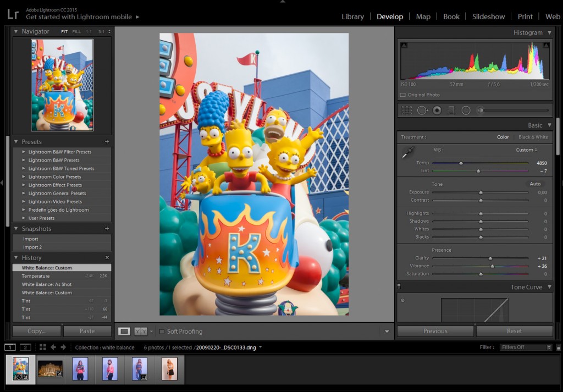The width and height of the screenshot is (563, 392).
Task: Collapse the Navigator panel
Action: [16, 31]
